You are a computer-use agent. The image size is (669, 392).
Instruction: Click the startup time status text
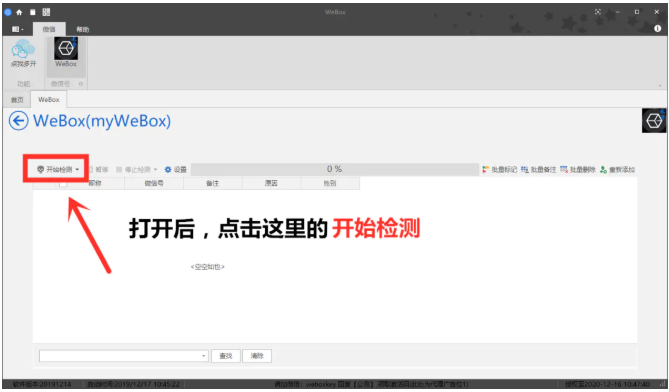pyautogui.click(x=133, y=384)
